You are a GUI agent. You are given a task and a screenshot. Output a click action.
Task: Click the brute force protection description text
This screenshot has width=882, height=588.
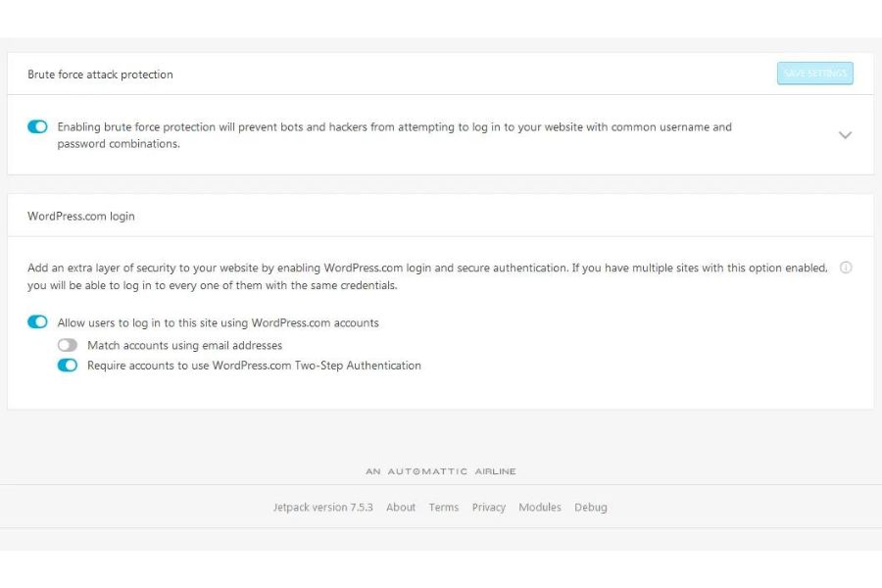394,135
